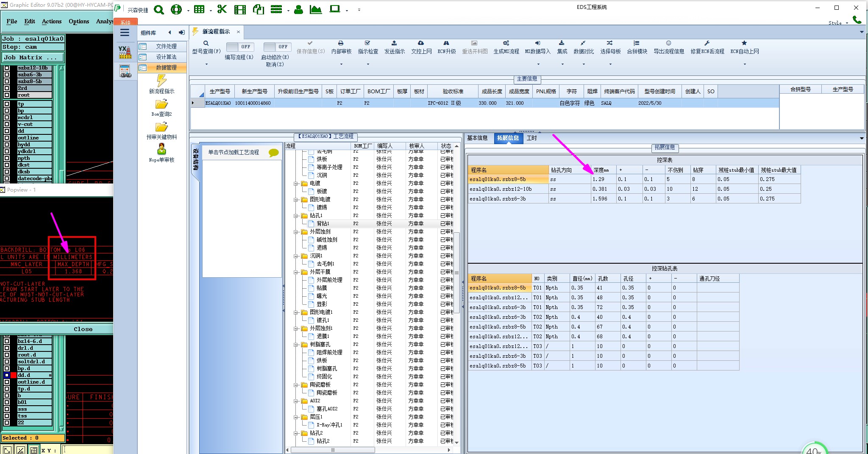Open the 新流程指示 lightning component
The image size is (868, 454).
point(161,81)
